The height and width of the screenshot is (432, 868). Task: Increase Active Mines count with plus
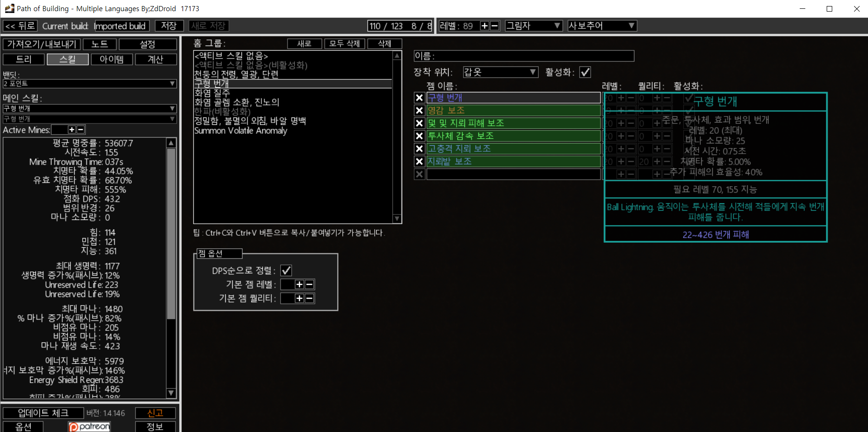pyautogui.click(x=72, y=130)
